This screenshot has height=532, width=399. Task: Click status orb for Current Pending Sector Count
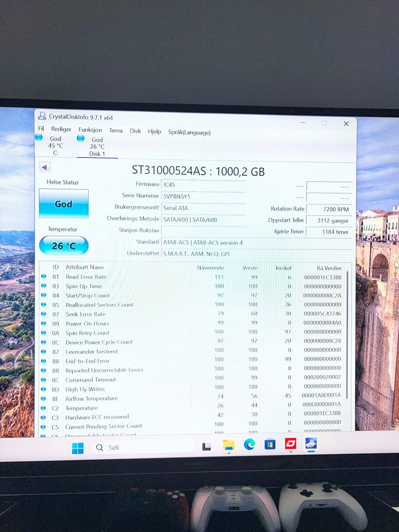point(44,426)
